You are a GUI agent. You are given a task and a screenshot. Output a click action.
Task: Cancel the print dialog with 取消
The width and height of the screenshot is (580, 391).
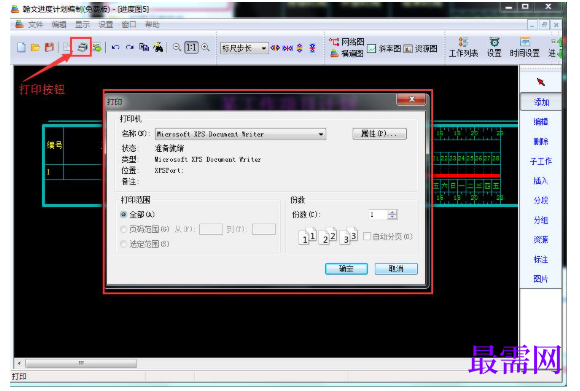[x=396, y=269]
